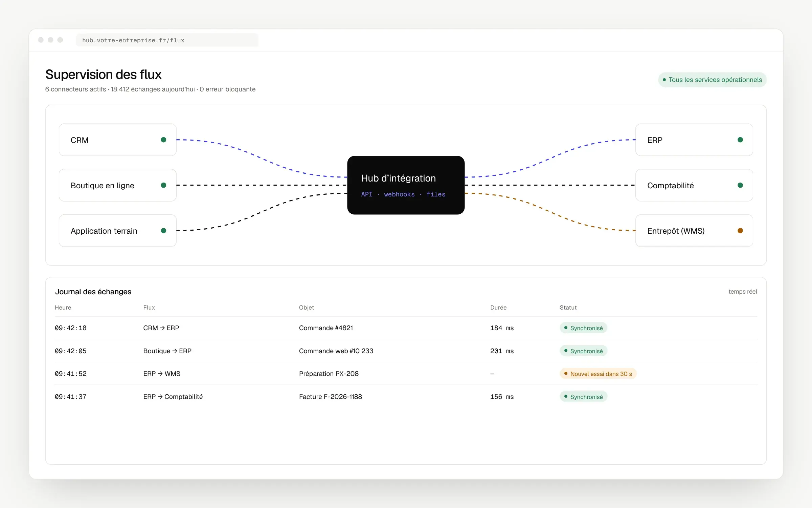Click the Comptabilité status dot

coord(740,185)
